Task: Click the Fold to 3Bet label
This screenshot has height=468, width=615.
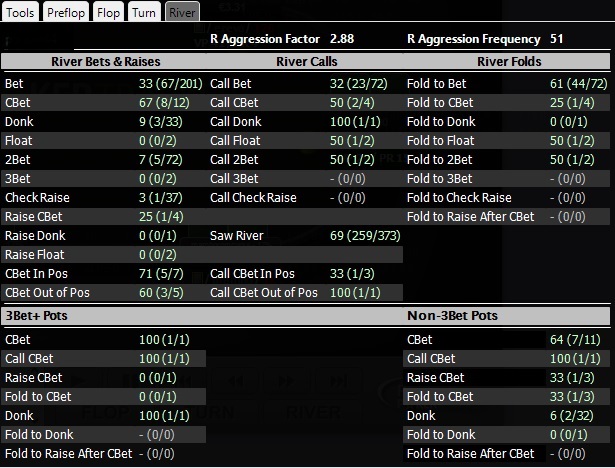Action: click(440, 179)
